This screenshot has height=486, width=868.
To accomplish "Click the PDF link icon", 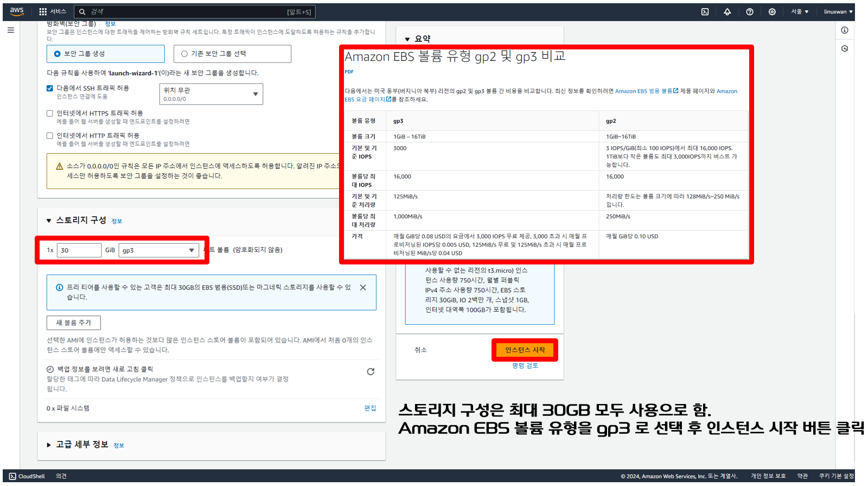I will click(349, 72).
